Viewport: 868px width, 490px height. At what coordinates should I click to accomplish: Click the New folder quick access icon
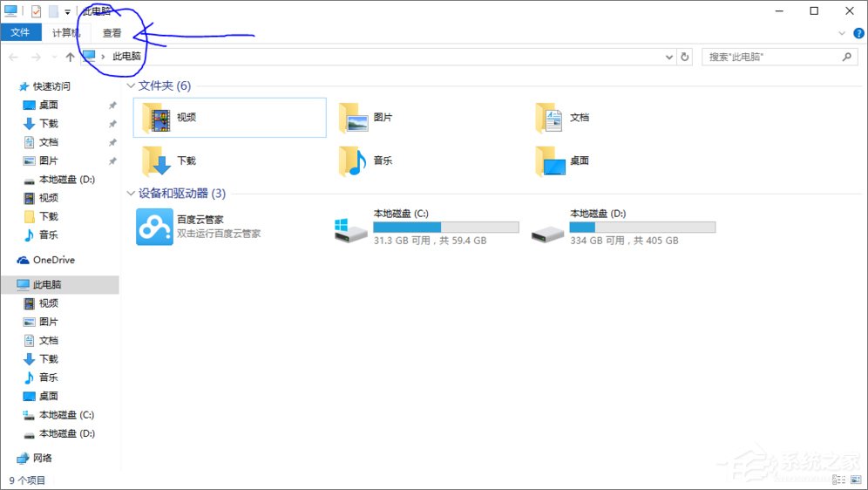click(x=53, y=10)
